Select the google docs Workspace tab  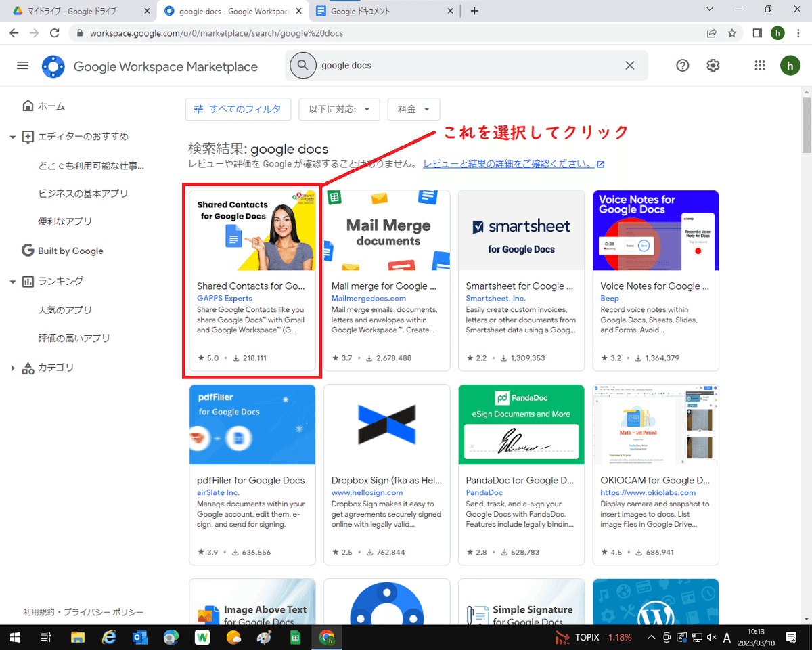(232, 11)
